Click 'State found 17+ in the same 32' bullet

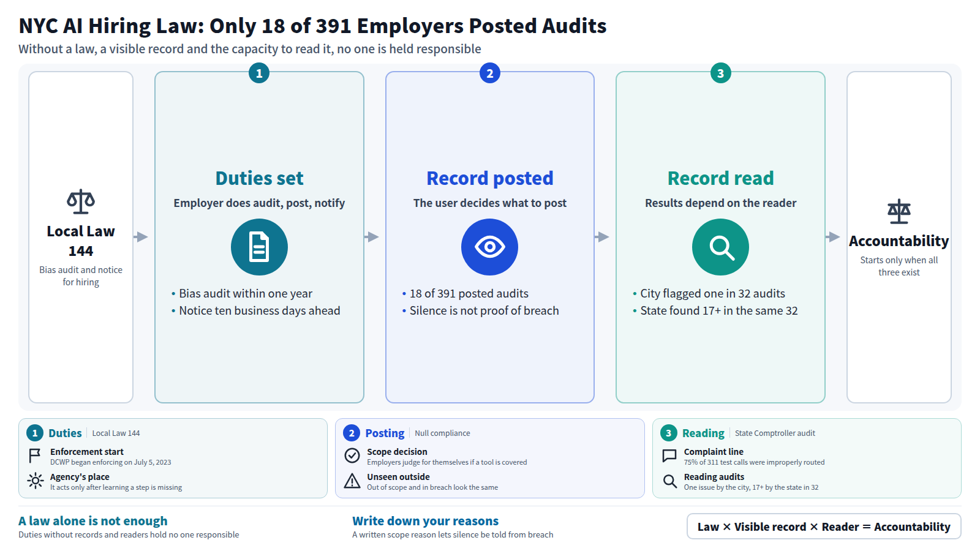[x=718, y=311]
